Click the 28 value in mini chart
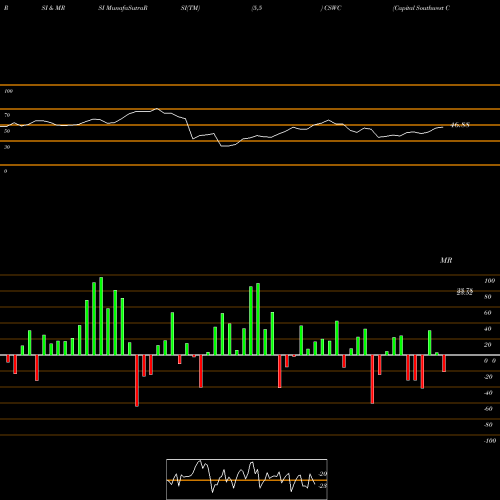Screen dimensions: 500x500 [x=323, y=486]
